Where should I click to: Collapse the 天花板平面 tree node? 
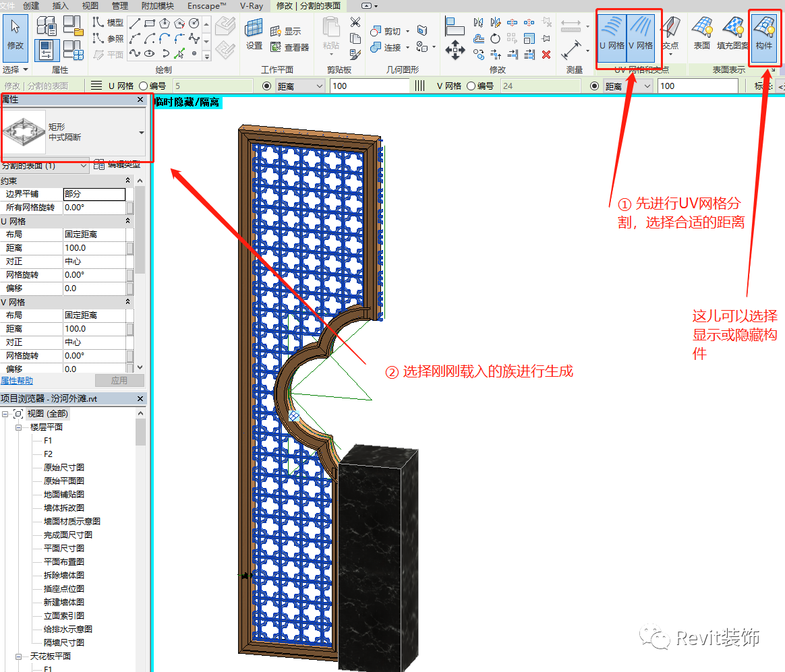pyautogui.click(x=18, y=656)
